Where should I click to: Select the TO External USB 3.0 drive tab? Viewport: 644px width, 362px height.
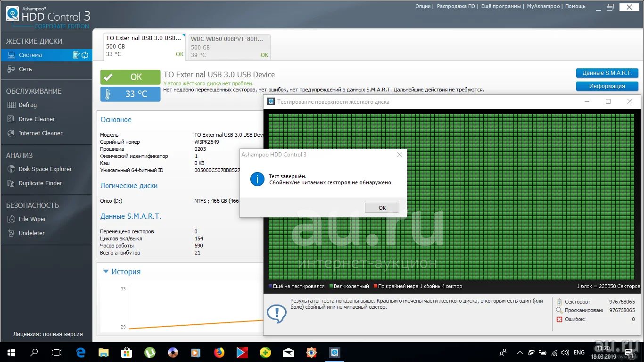tap(145, 46)
